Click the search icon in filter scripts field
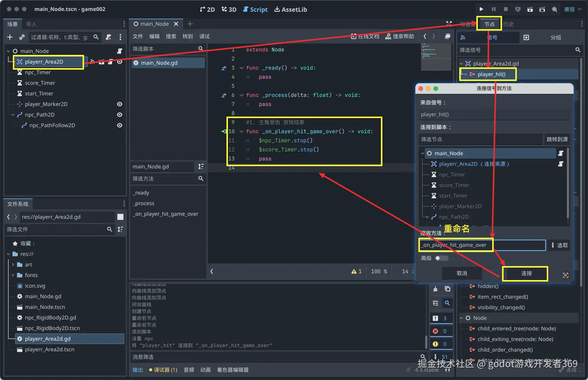Viewport: 588px width, 380px height. [x=201, y=48]
